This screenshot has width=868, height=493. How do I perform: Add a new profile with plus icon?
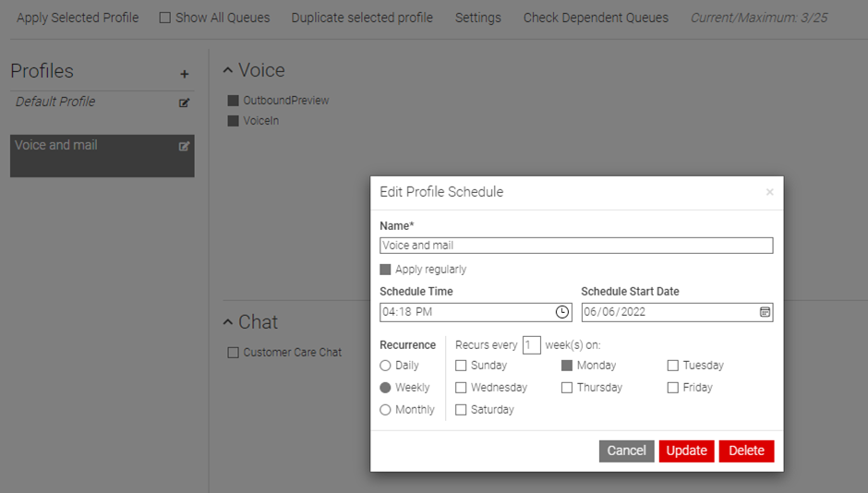[x=185, y=74]
